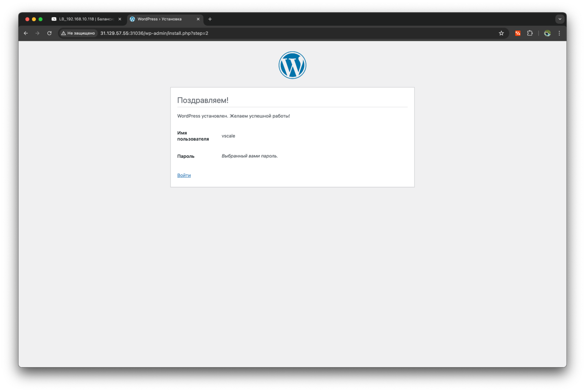
Task: Open the Chrome profile avatar
Action: (x=547, y=33)
